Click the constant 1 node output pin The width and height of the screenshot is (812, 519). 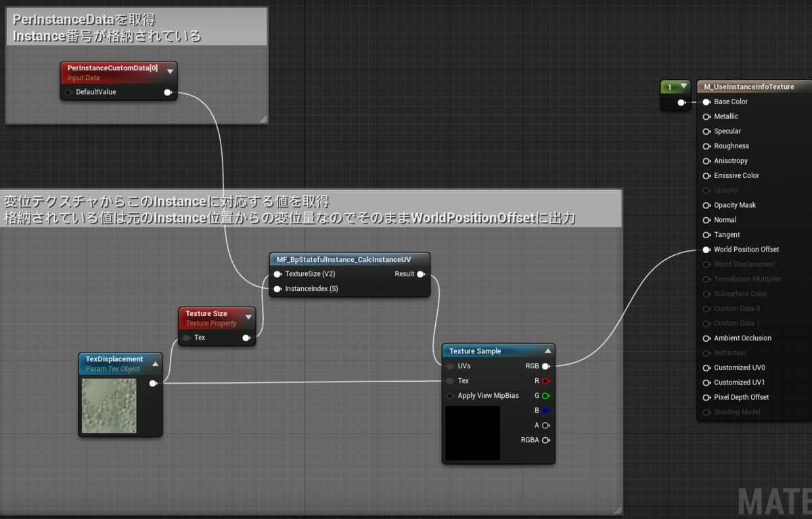coord(681,103)
